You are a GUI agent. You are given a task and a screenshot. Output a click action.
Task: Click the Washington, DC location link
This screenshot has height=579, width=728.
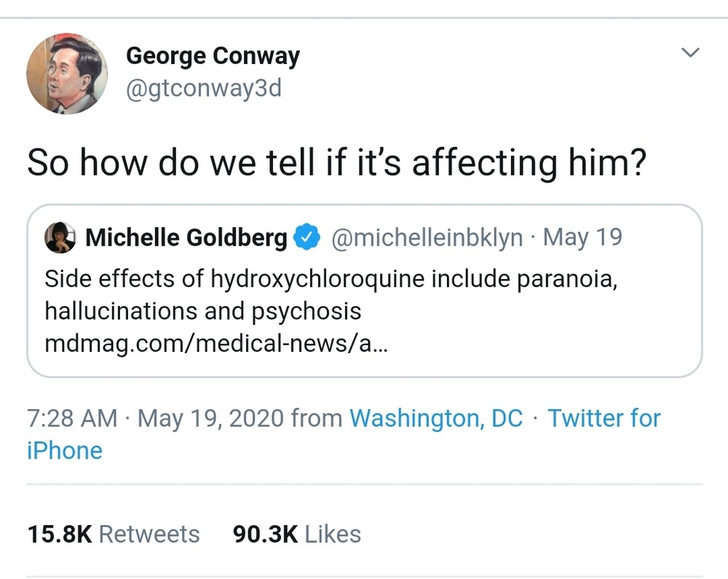(x=436, y=418)
